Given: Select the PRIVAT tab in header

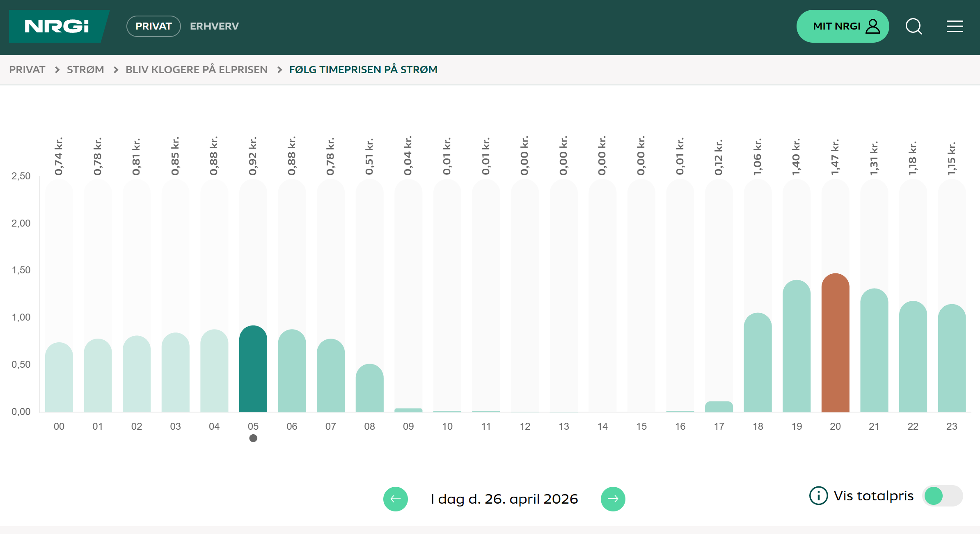Looking at the screenshot, I should click(x=153, y=26).
